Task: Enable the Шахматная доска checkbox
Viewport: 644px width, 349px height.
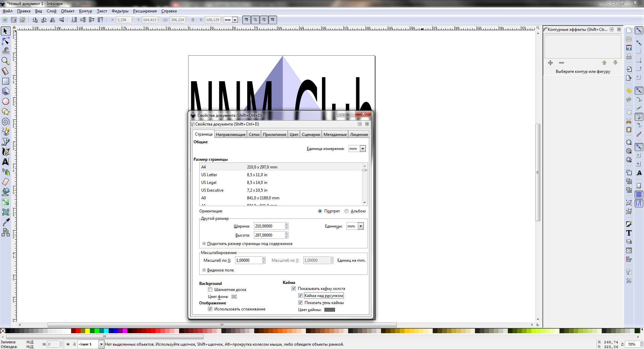Action: (210, 290)
